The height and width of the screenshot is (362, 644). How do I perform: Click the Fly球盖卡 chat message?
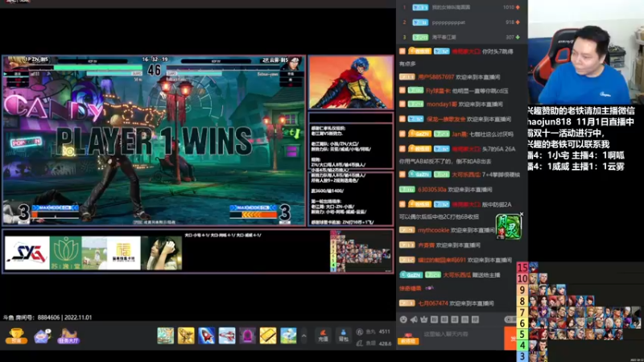point(454,91)
